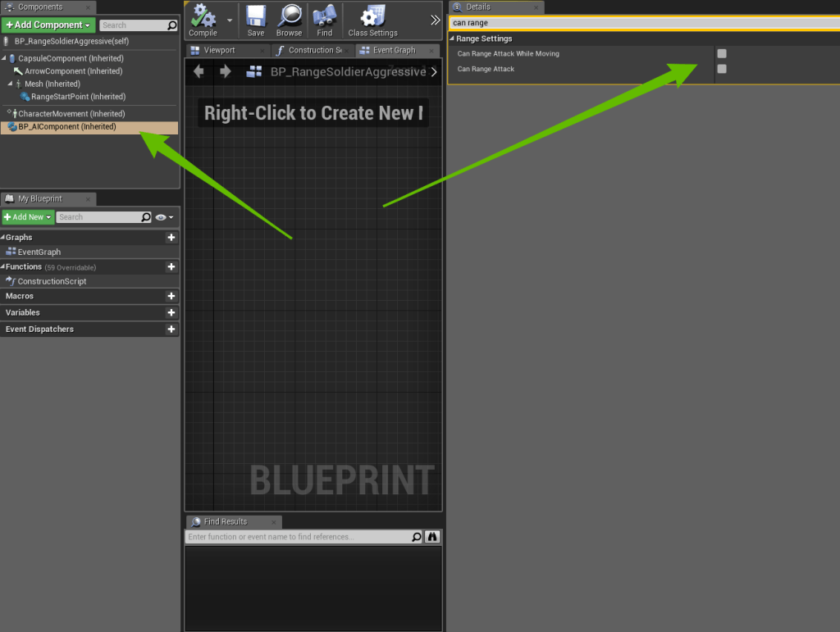Click Add Component button
The width and height of the screenshot is (840, 632).
pyautogui.click(x=48, y=25)
